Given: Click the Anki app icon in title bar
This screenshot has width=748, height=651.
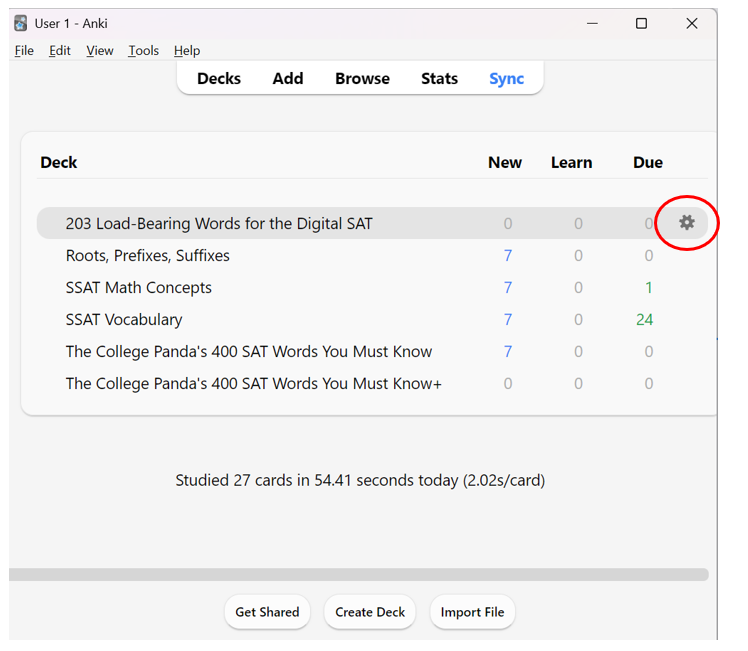Looking at the screenshot, I should (x=21, y=23).
